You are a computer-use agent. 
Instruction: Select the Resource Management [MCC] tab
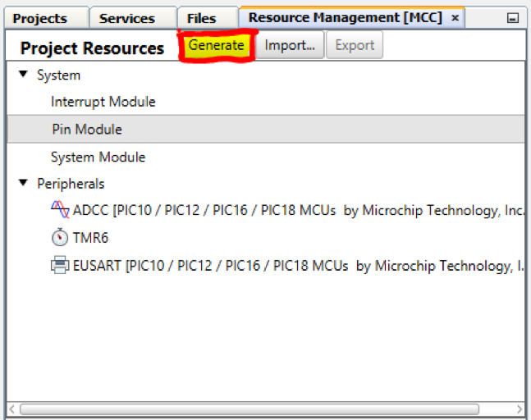point(345,18)
